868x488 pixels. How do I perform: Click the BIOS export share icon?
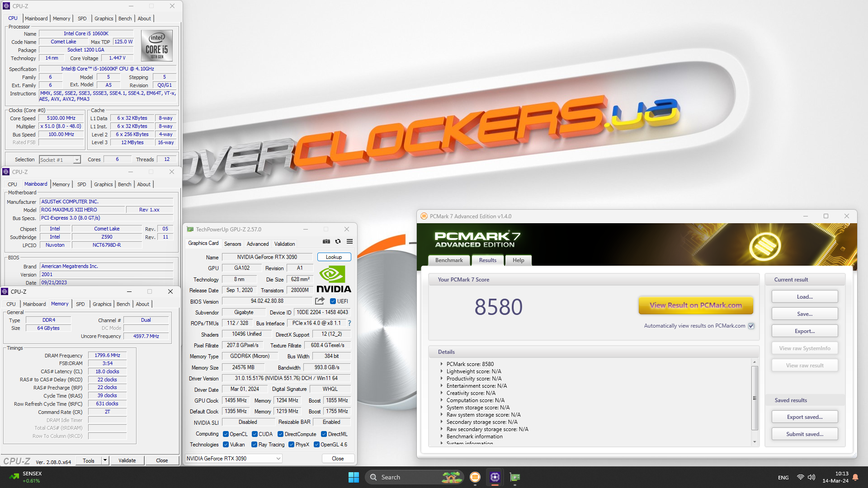click(x=320, y=301)
